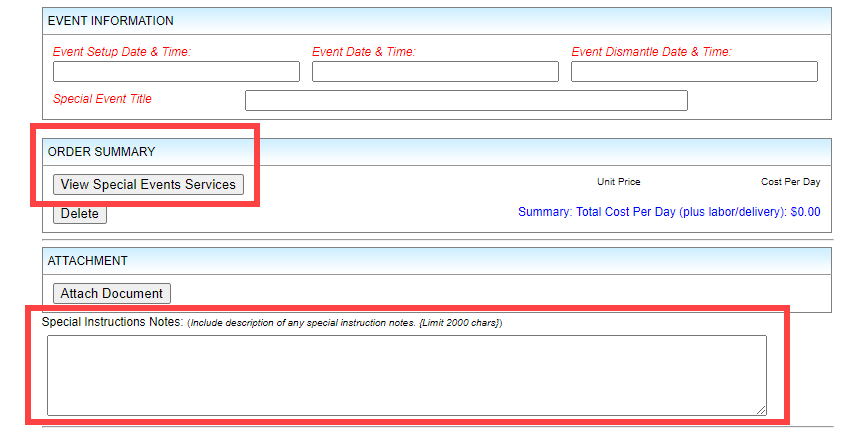Image resolution: width=852 pixels, height=433 pixels.
Task: Click the red Event Setup Date & Time label
Action: click(x=122, y=51)
